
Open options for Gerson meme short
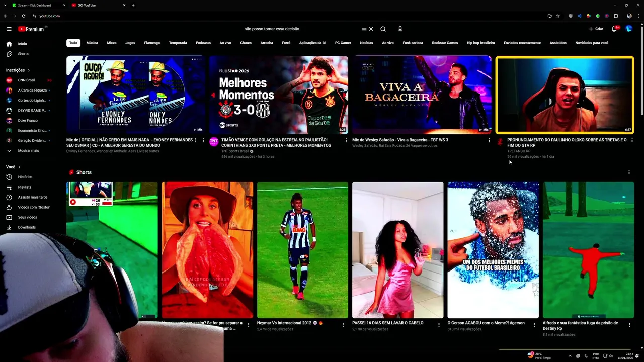pyautogui.click(x=534, y=325)
